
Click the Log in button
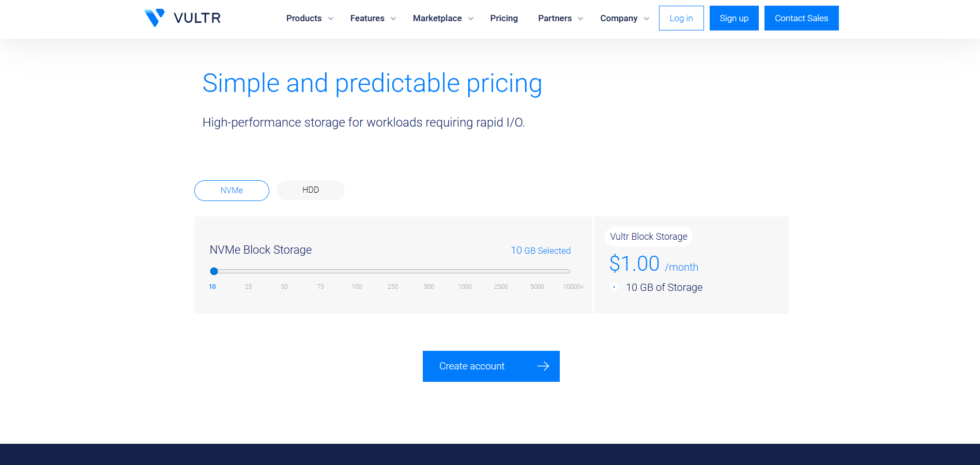pyautogui.click(x=681, y=19)
